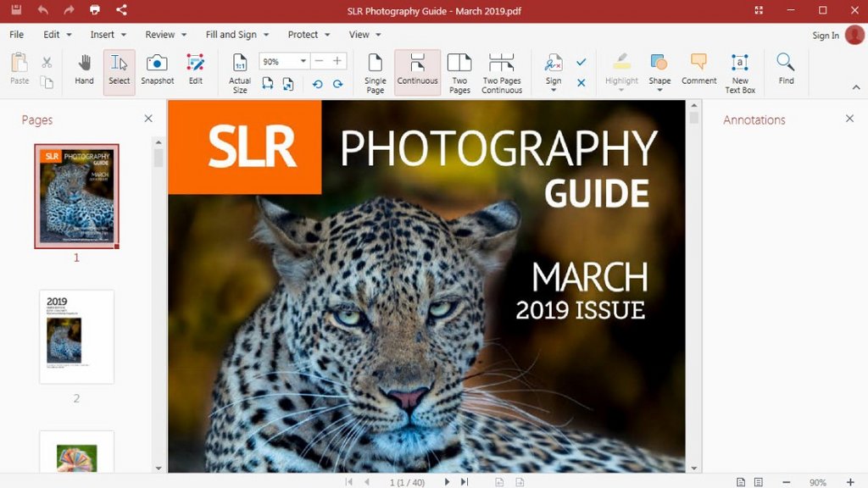Screen dimensions: 868x488
Task: Close the Annotations panel
Action: point(849,119)
